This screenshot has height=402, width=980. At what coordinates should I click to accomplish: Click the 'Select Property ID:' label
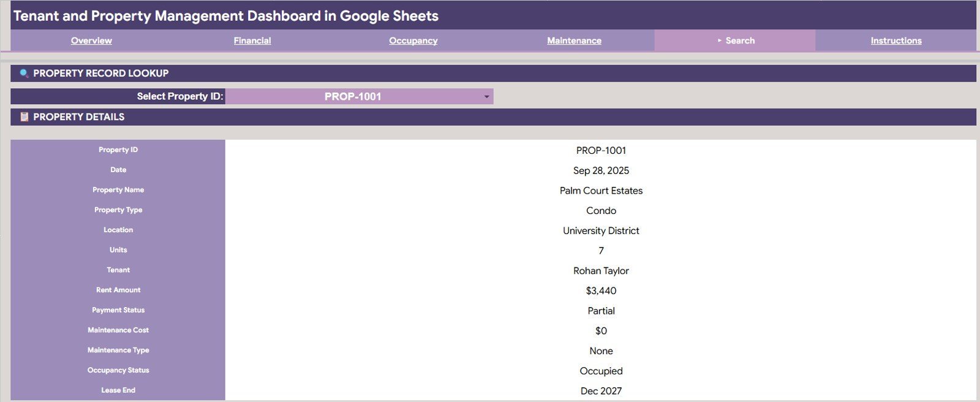pos(180,96)
